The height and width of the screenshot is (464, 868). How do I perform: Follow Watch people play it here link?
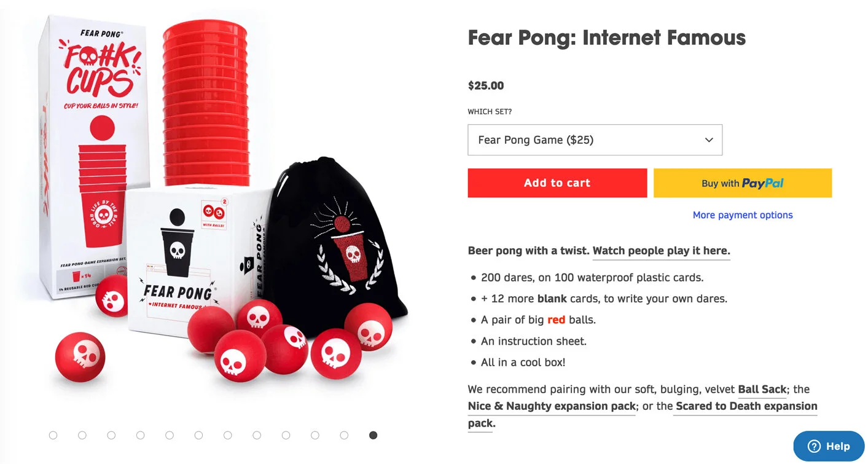click(662, 251)
